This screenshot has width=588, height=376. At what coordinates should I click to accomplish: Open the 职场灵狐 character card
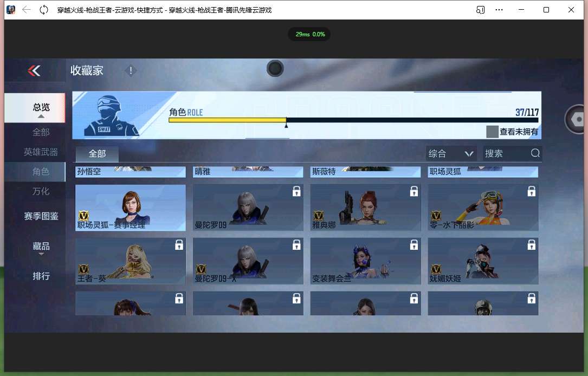[483, 172]
